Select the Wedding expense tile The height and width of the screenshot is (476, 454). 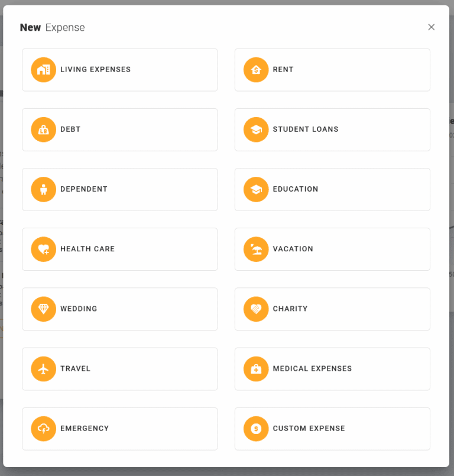(120, 309)
